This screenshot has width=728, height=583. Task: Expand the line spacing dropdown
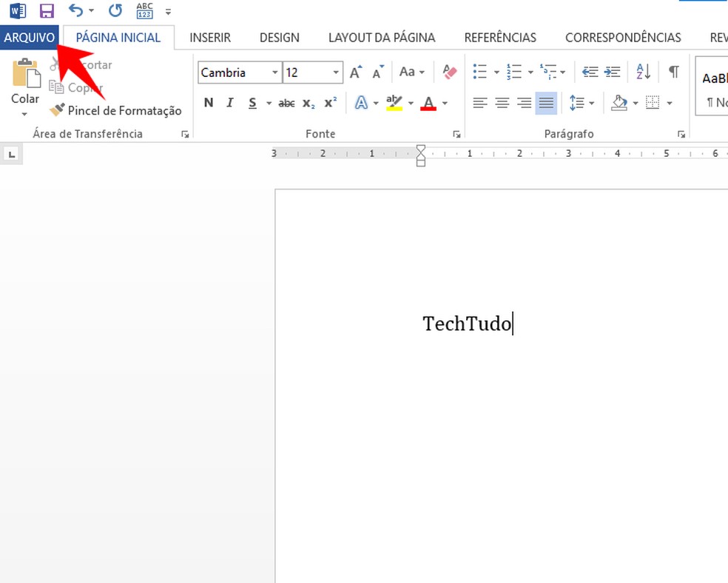(591, 104)
